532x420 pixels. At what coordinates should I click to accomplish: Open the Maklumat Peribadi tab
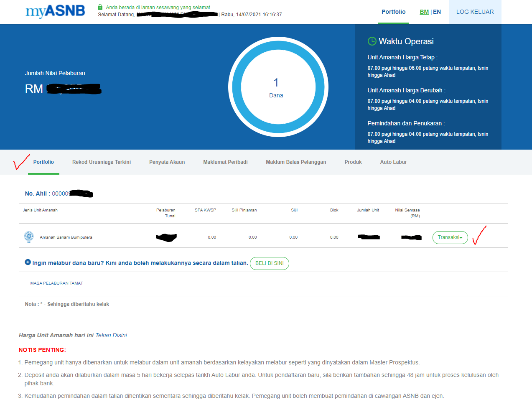(x=225, y=162)
